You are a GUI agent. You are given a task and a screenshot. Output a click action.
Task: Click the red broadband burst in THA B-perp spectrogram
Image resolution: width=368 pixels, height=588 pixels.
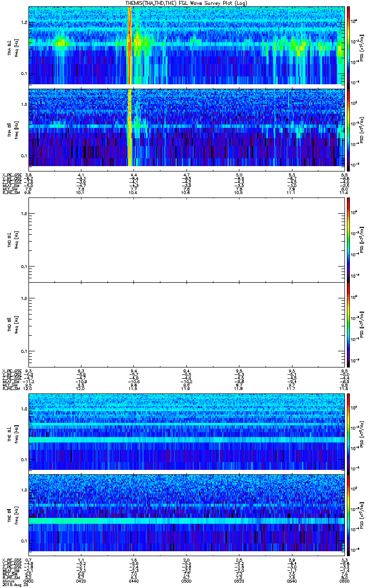coord(130,45)
